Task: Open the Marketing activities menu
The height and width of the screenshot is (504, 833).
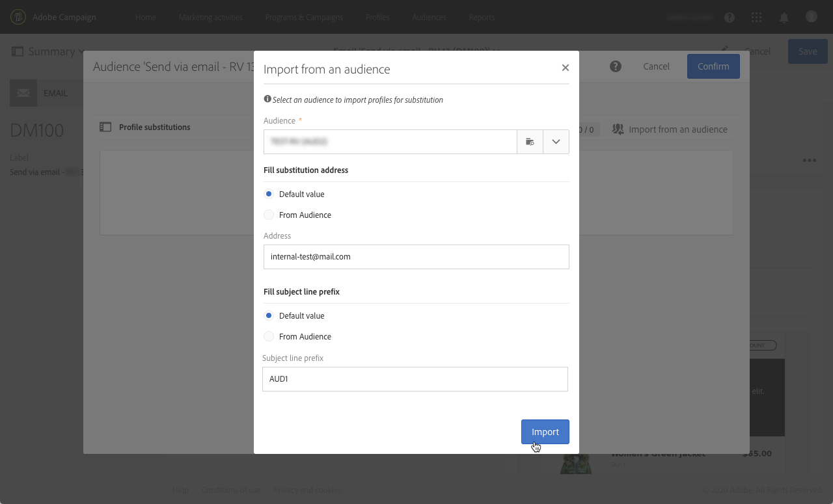Action: (x=211, y=18)
